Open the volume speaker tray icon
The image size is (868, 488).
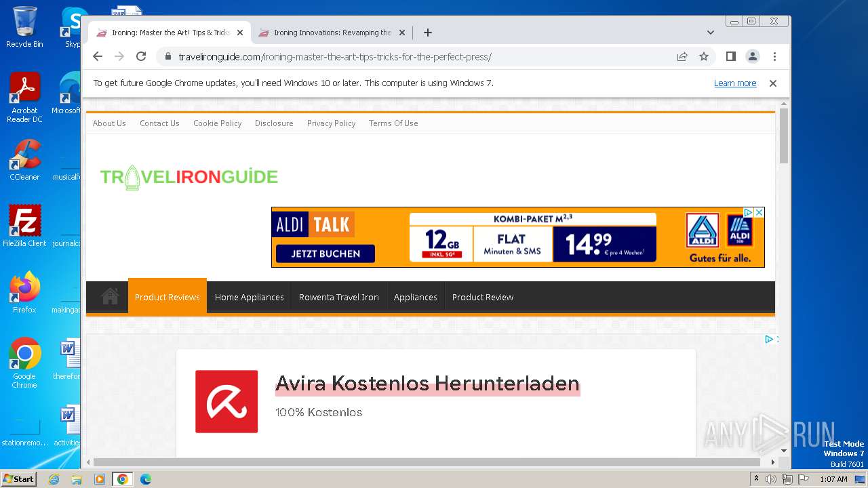click(771, 479)
